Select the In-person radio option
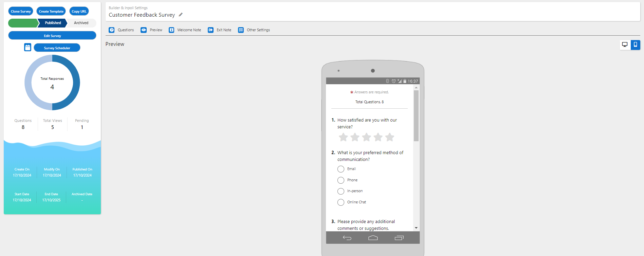This screenshot has height=256, width=644. (x=341, y=191)
